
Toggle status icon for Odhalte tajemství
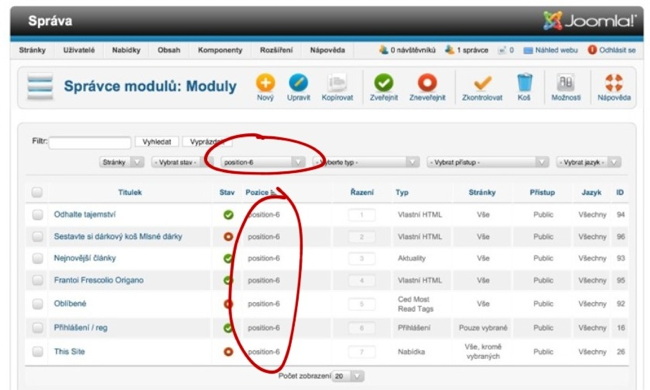tap(228, 215)
